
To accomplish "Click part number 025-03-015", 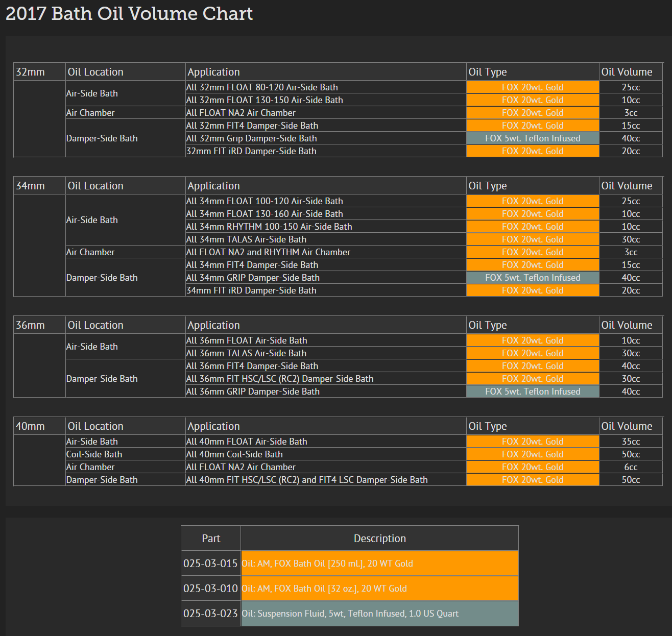I will click(210, 564).
